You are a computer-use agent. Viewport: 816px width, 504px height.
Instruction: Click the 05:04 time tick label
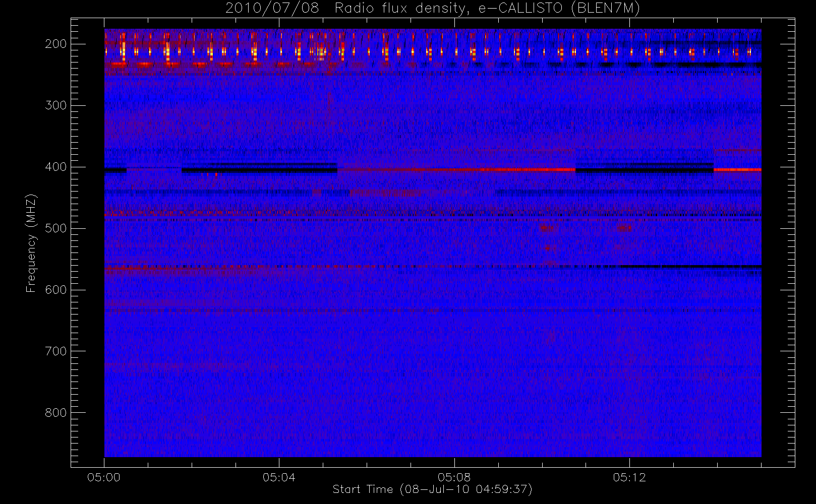279,477
